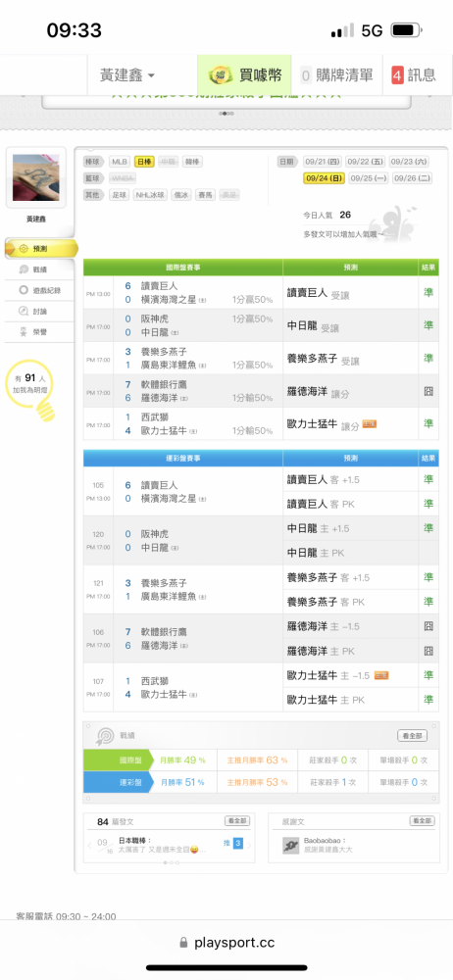Click 看全部 in 感謝文 section

point(422,820)
